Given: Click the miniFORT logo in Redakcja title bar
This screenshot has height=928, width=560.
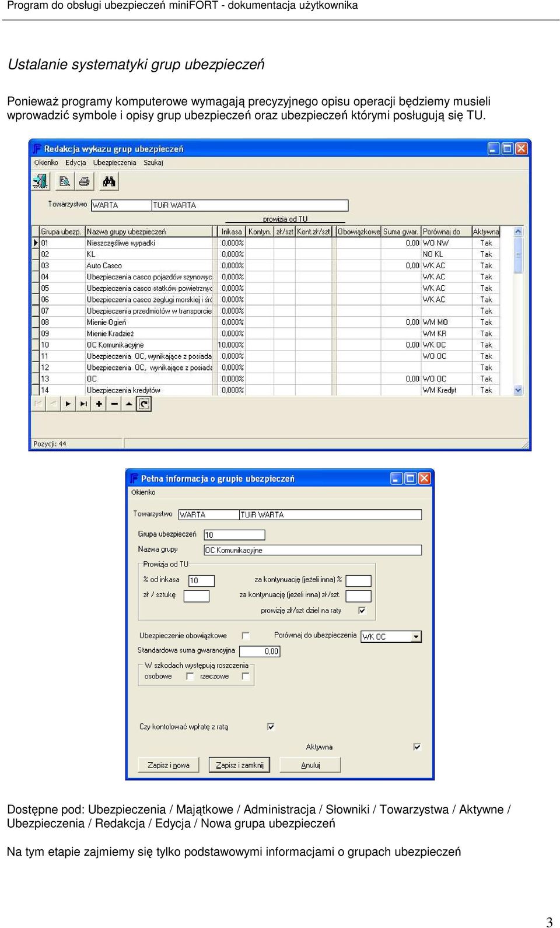Looking at the screenshot, I should [37, 149].
